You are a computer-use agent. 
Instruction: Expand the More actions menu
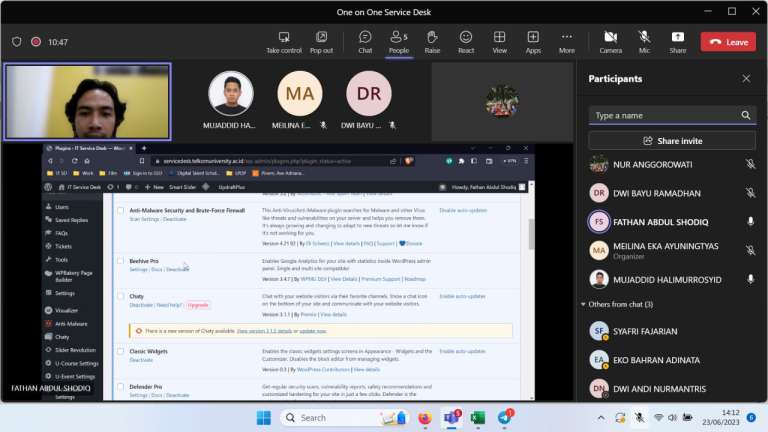coord(567,42)
